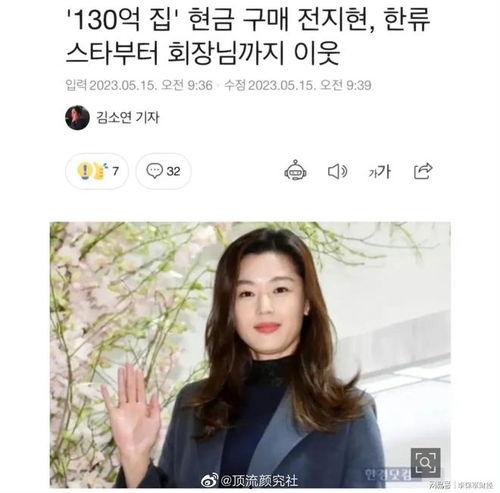Open reporter 김소연's round profile photo
500x493 pixels.
pos(77,117)
